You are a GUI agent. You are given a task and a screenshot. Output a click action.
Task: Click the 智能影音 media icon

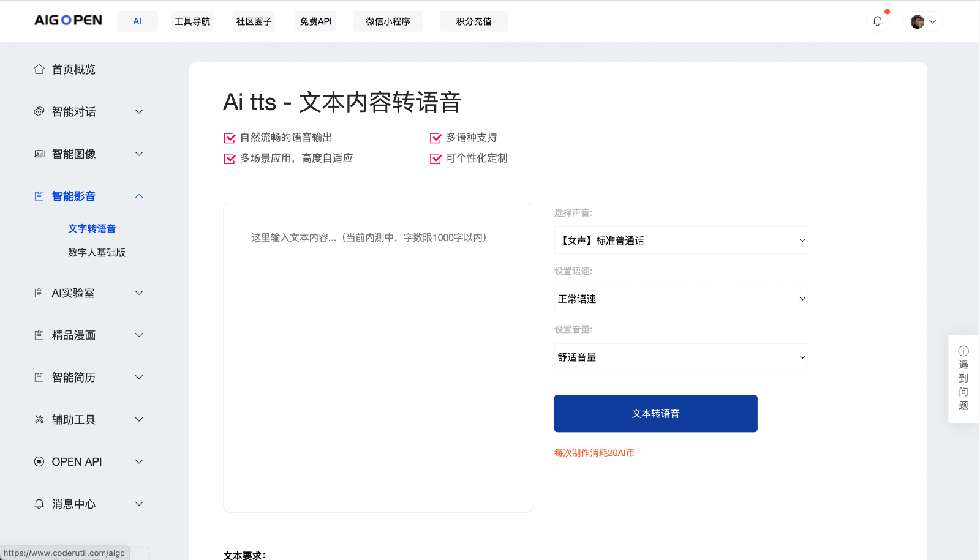click(x=39, y=196)
